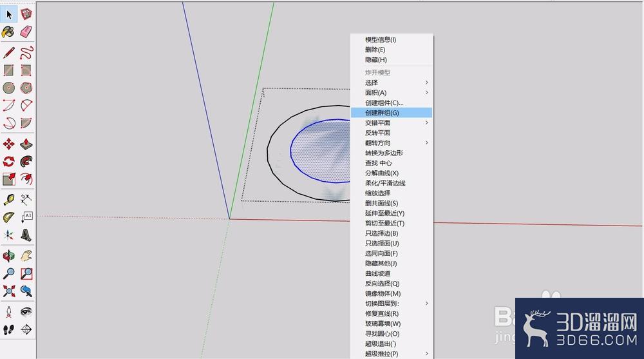Expand the 超级推拉(P) submenu arrow
The width and height of the screenshot is (644, 359).
click(x=427, y=354)
